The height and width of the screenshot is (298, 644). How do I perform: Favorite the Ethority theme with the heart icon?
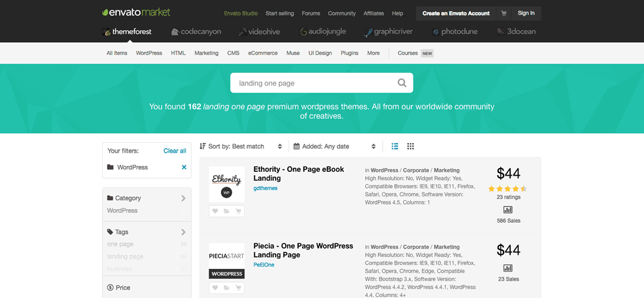coord(215,211)
